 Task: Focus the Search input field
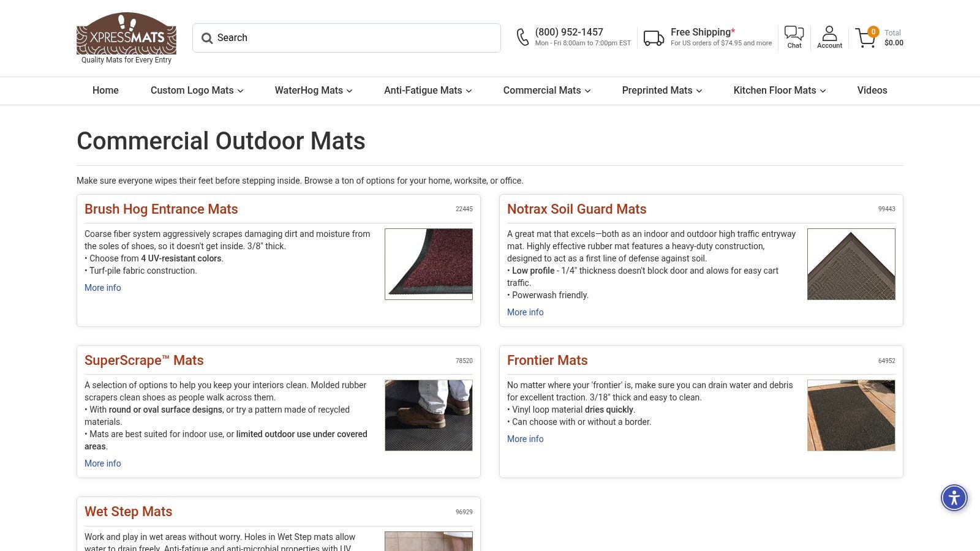[347, 38]
